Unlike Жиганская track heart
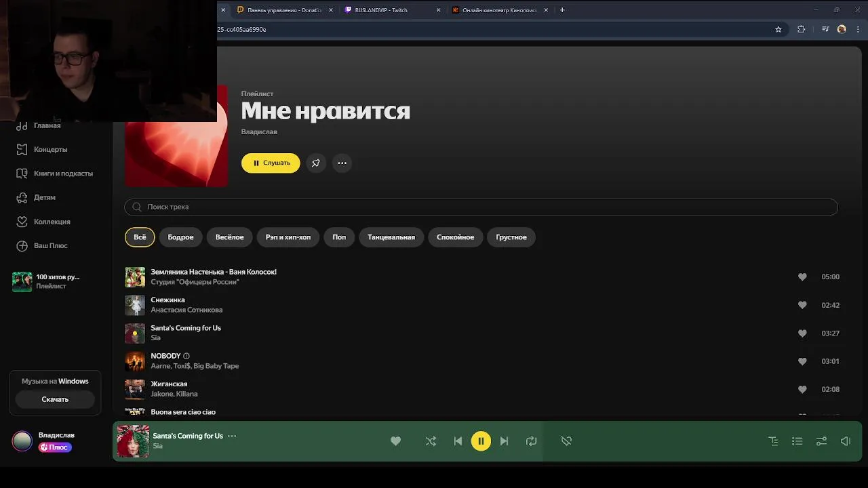Image resolution: width=868 pixels, height=488 pixels. (802, 389)
